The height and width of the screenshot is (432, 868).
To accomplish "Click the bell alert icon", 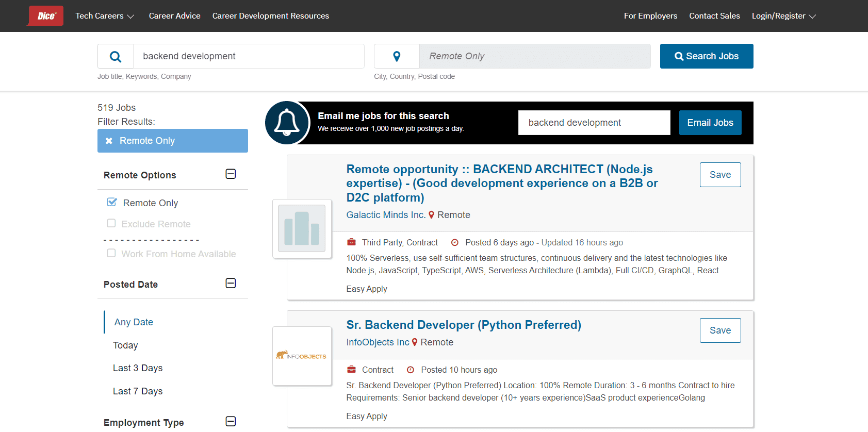I will 287,123.
